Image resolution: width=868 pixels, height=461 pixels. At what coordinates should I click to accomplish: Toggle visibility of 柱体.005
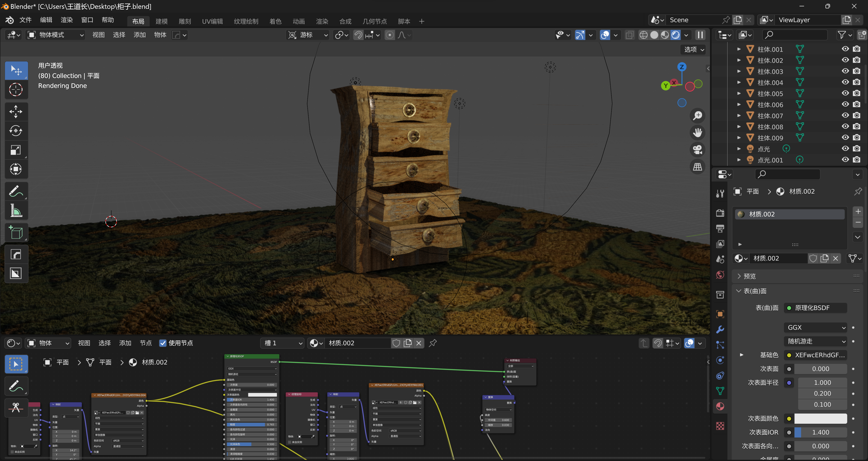click(x=845, y=93)
